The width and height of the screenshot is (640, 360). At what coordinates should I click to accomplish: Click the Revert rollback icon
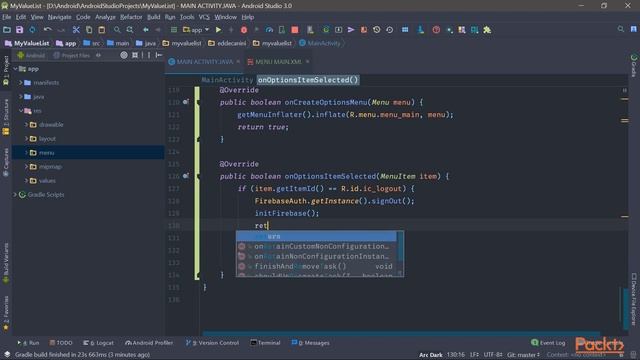click(x=390, y=30)
